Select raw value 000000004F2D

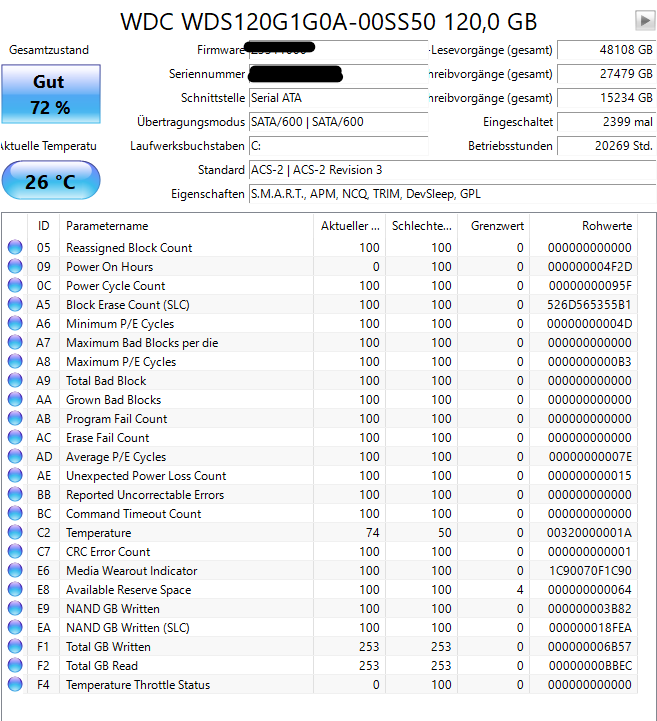click(589, 266)
